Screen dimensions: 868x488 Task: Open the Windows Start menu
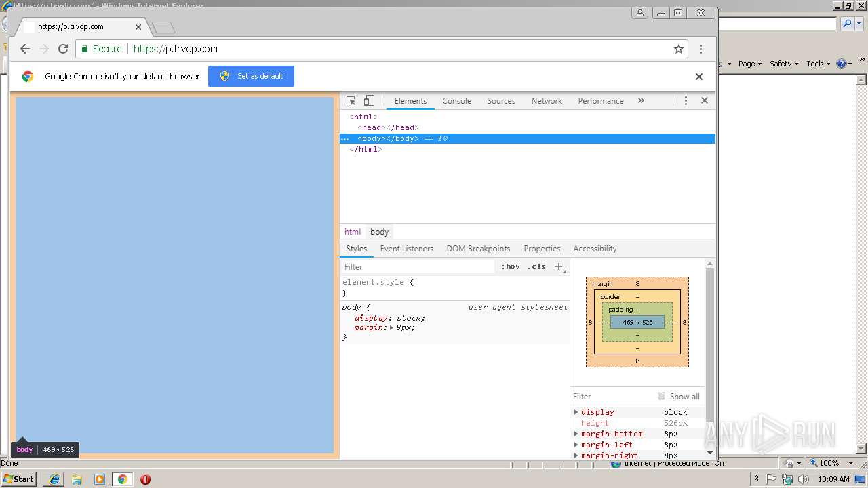pyautogui.click(x=18, y=479)
